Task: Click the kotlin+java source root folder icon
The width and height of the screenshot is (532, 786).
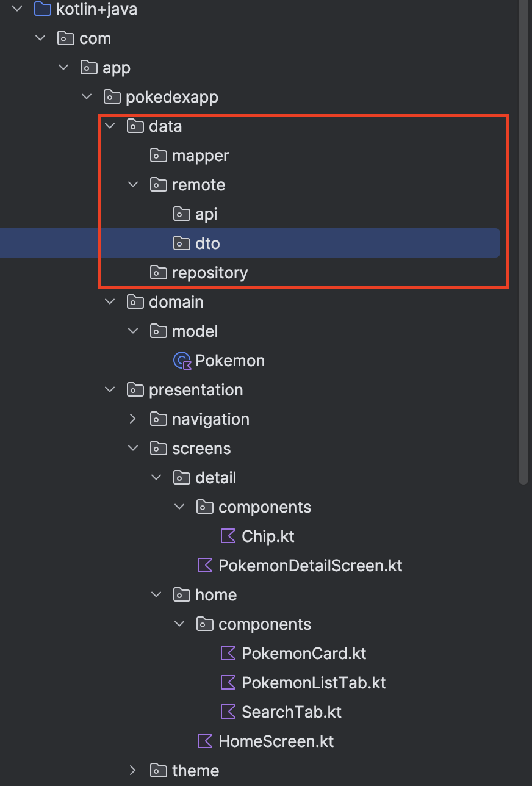Action: [42, 9]
